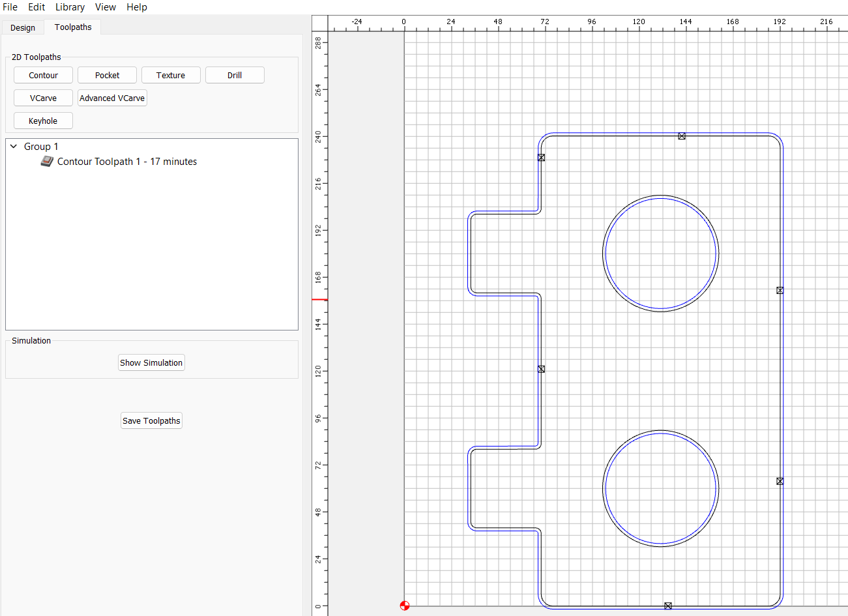Create a VCarve toolpath
Viewport: 848px width, 616px height.
[x=43, y=98]
